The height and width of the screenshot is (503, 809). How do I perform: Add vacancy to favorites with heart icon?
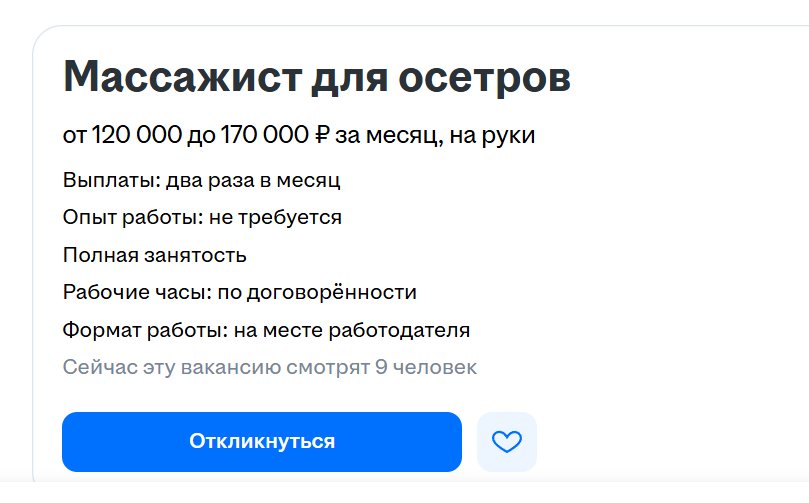click(507, 441)
